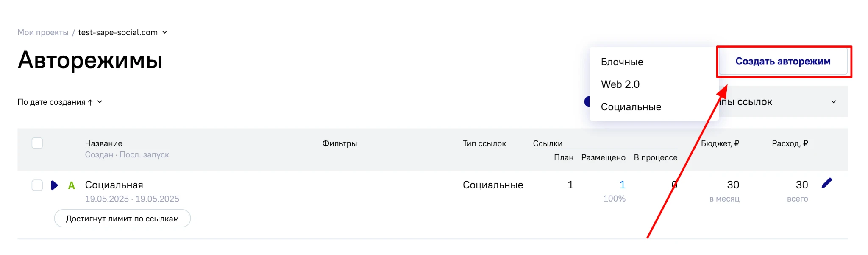The width and height of the screenshot is (868, 255).
Task: Pick Социальные in the dropdown menu
Action: point(631,107)
